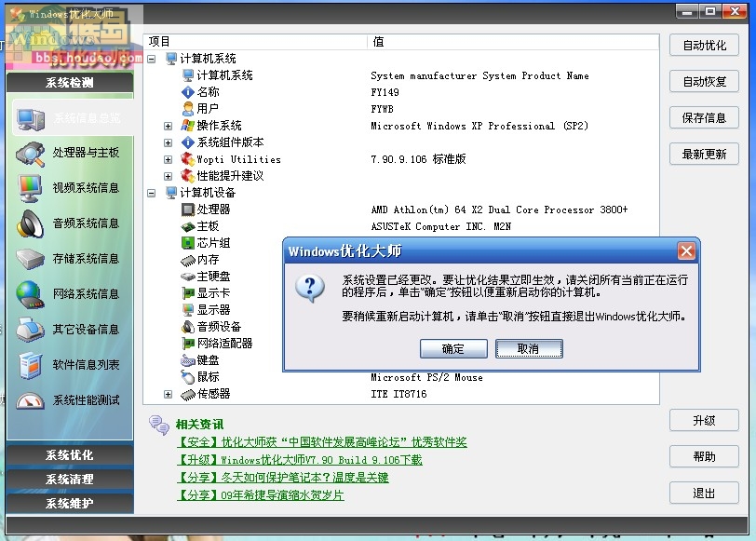Collapse the top 计算机系统 tree node
The width and height of the screenshot is (756, 541).
[152, 59]
